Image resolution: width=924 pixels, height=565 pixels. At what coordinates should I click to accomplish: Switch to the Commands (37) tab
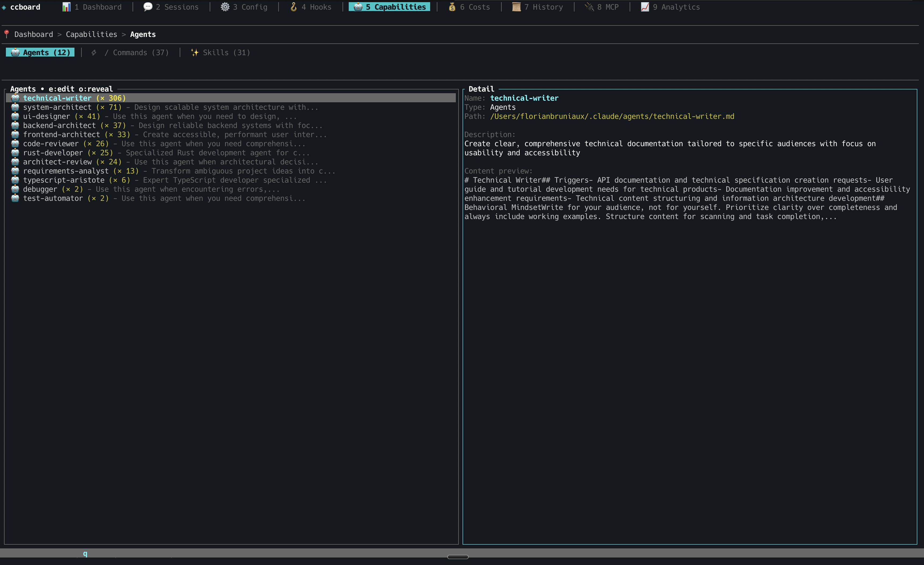141,52
